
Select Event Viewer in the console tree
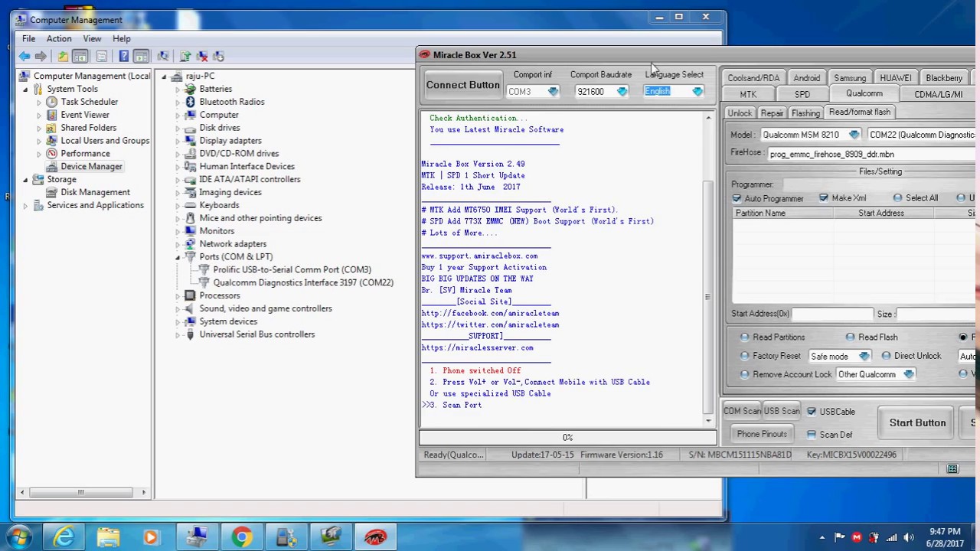(84, 115)
